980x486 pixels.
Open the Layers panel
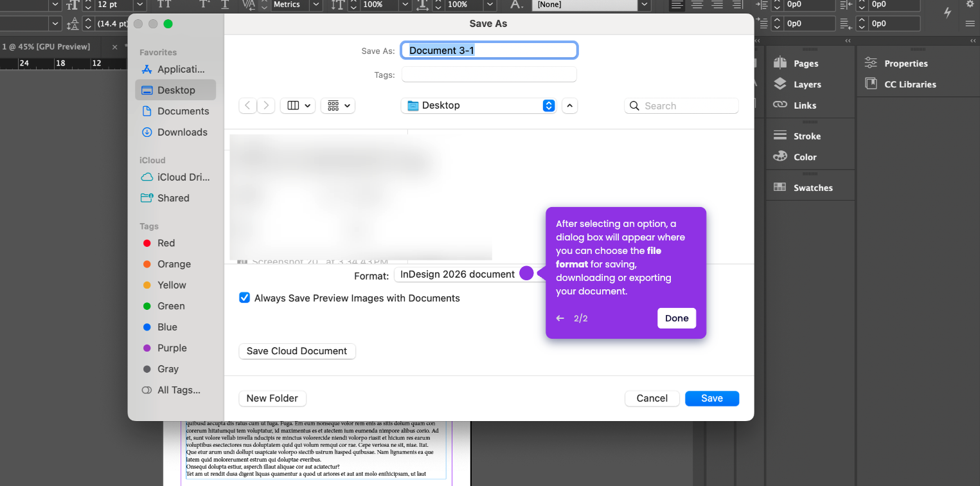(x=797, y=84)
